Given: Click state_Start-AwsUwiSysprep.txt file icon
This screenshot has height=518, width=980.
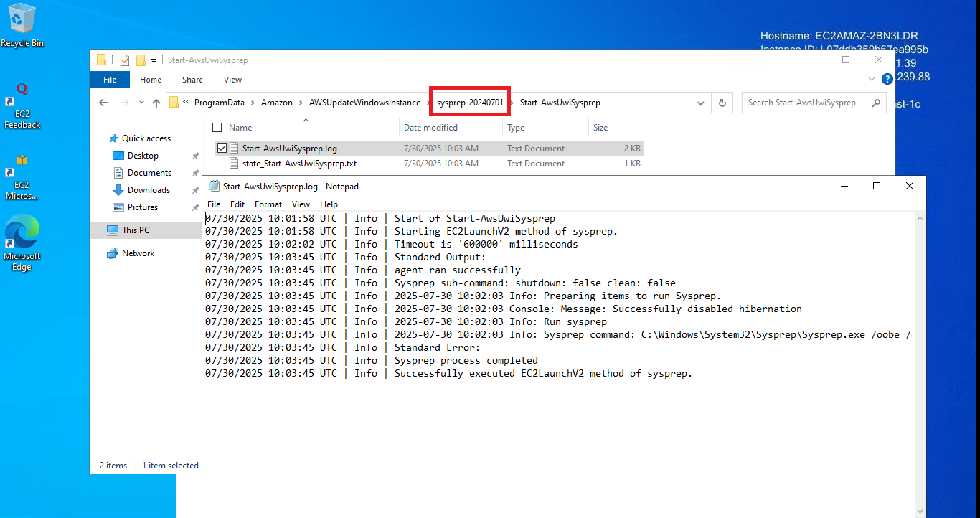Looking at the screenshot, I should 233,164.
